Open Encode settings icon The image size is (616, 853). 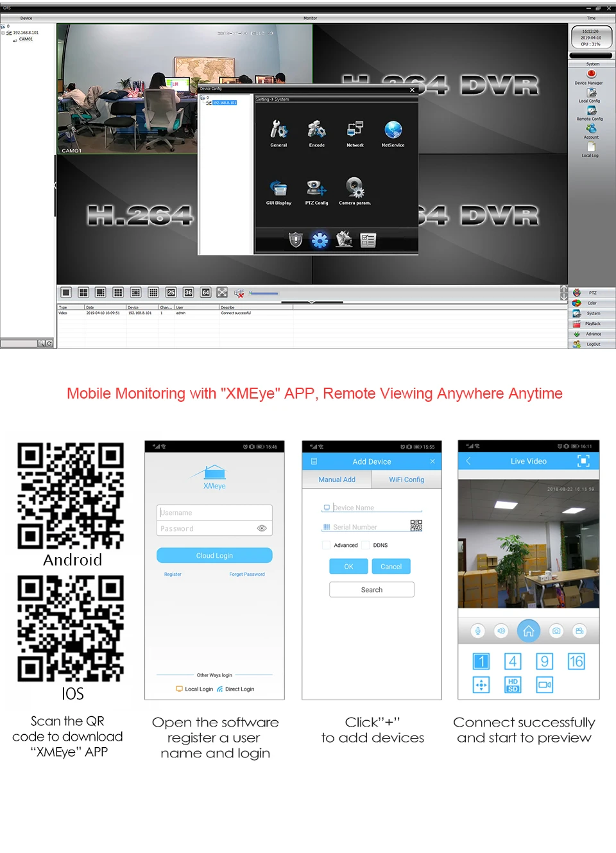point(317,134)
